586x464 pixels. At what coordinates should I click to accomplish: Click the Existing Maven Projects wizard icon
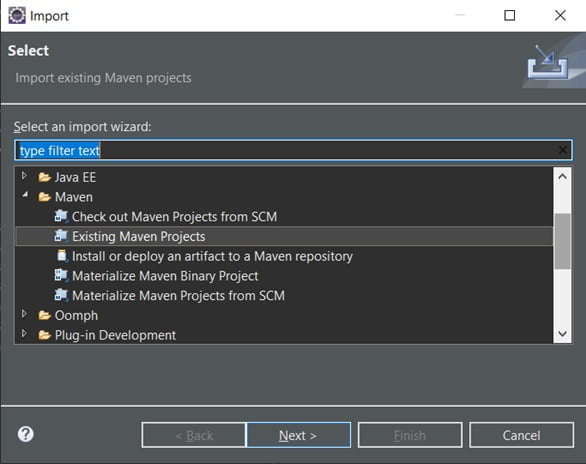pyautogui.click(x=61, y=236)
